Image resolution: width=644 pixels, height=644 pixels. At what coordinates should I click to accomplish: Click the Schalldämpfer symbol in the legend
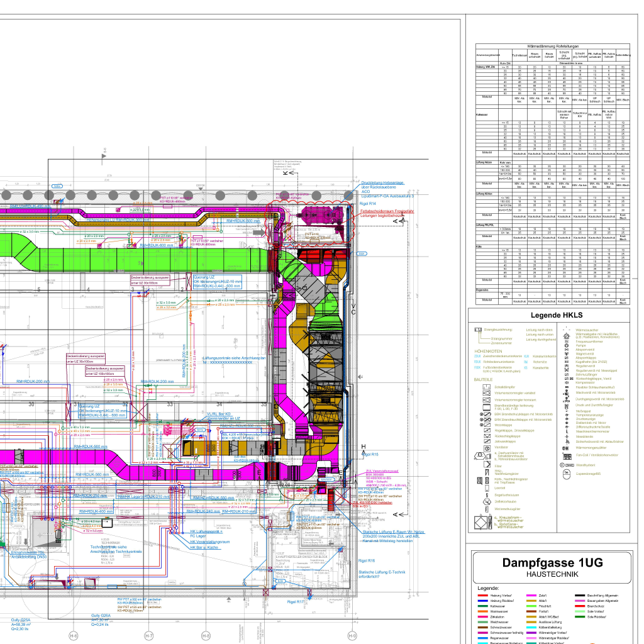point(486,387)
